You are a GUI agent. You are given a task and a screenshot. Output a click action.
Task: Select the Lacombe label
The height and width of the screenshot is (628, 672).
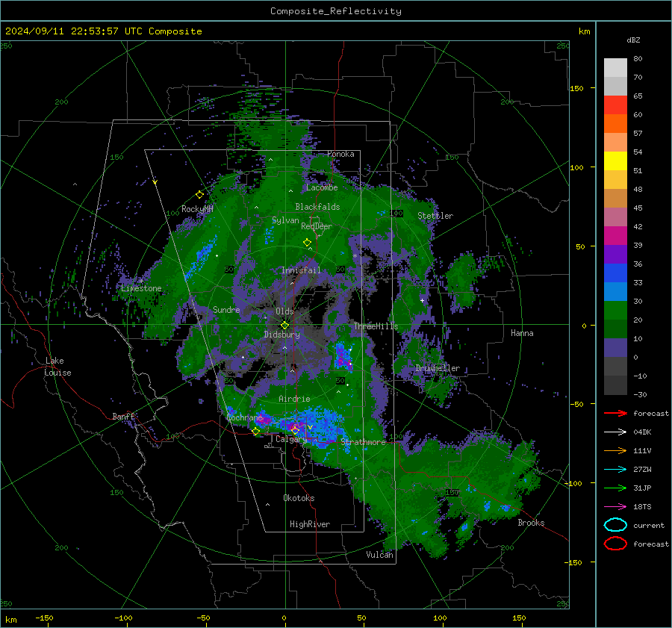click(322, 187)
